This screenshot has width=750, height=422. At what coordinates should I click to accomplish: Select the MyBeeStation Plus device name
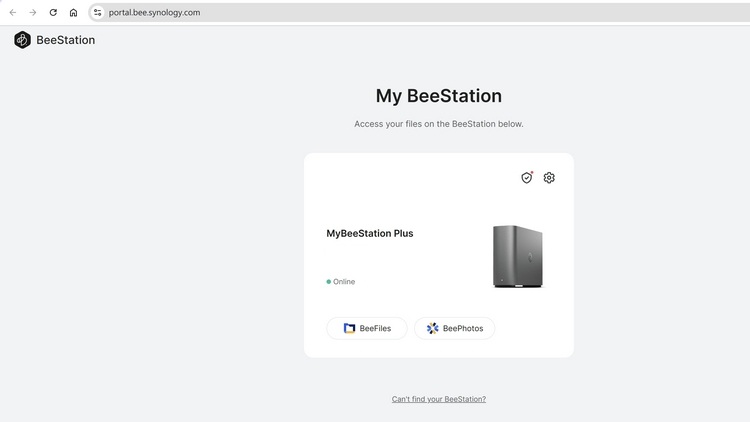[x=370, y=233]
